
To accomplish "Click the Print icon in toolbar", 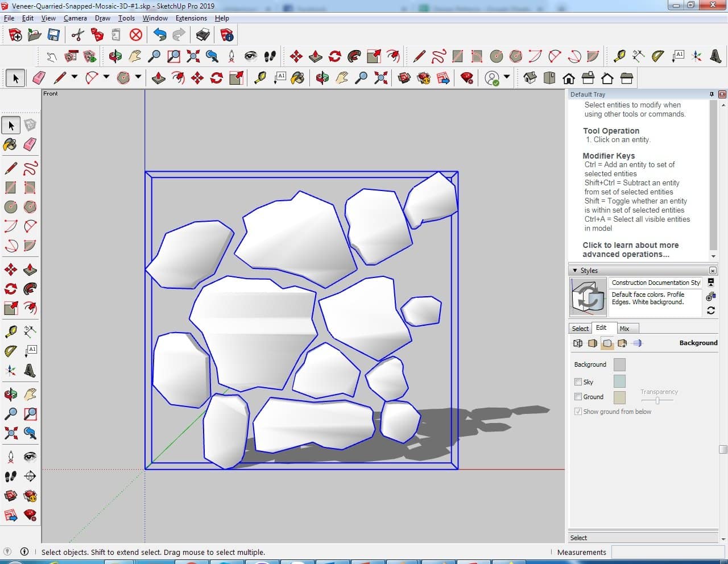I will (203, 35).
